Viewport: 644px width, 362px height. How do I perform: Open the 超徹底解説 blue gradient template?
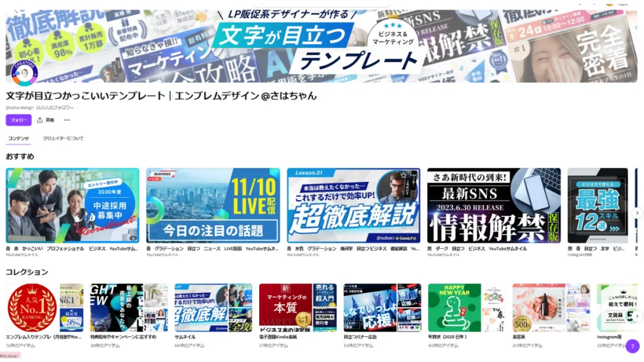[x=353, y=206]
